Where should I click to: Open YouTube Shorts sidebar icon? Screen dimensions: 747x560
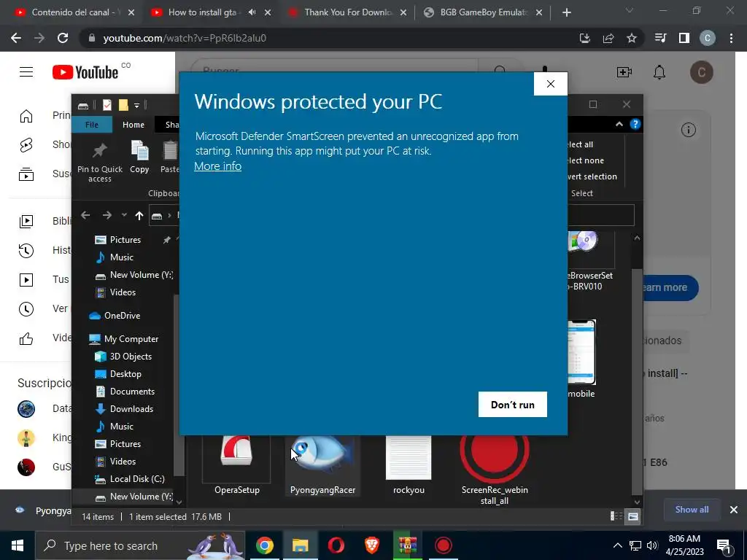(x=26, y=145)
